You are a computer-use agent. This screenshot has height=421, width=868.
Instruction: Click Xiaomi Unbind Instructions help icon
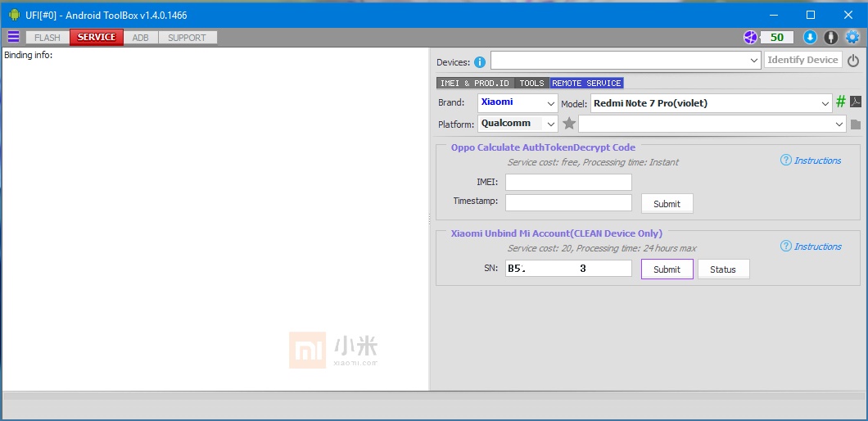click(785, 246)
